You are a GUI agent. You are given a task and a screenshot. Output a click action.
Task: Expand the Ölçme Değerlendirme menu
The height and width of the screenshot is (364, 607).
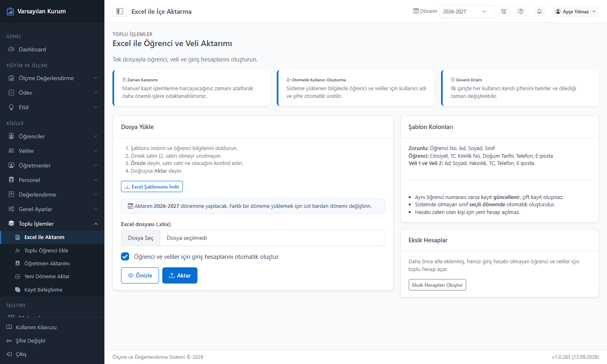tap(52, 78)
